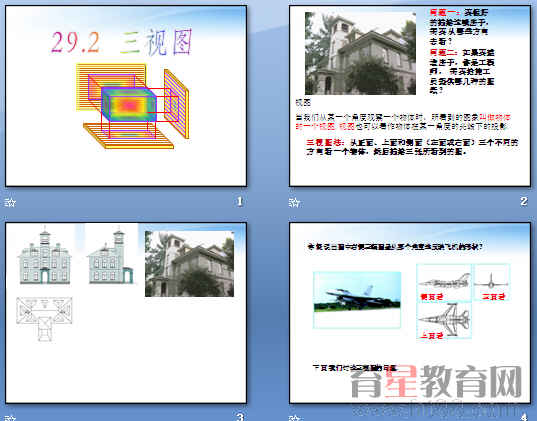
Task: Select slide 4 by its top question text
Action: (x=397, y=247)
